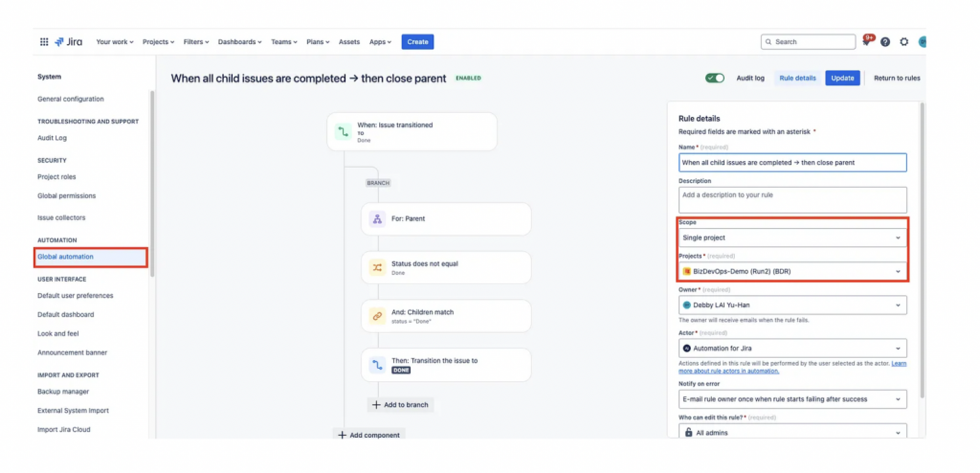The width and height of the screenshot is (980, 473).
Task: Open the Owner dropdown
Action: pyautogui.click(x=792, y=305)
